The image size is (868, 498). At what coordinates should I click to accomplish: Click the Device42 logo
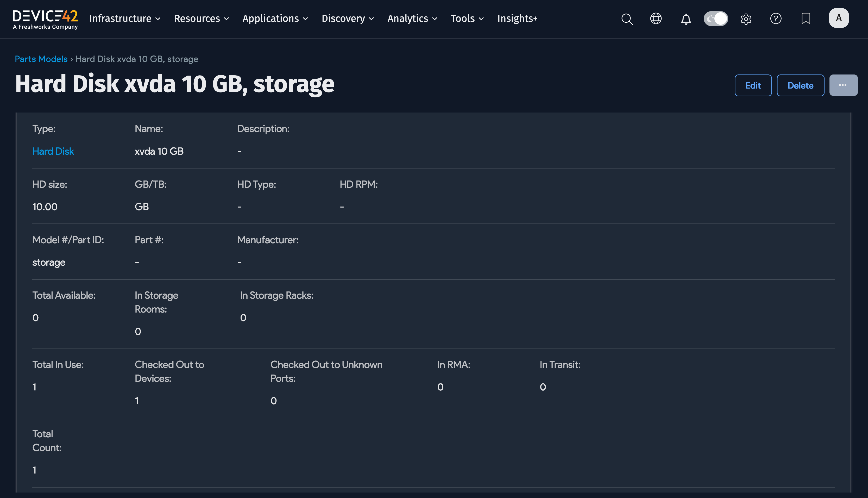click(45, 19)
